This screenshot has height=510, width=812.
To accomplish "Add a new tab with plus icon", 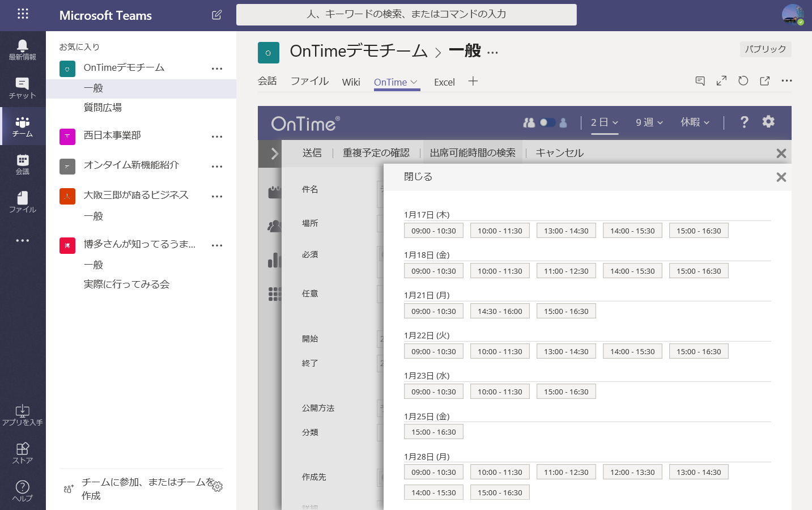I will 473,81.
